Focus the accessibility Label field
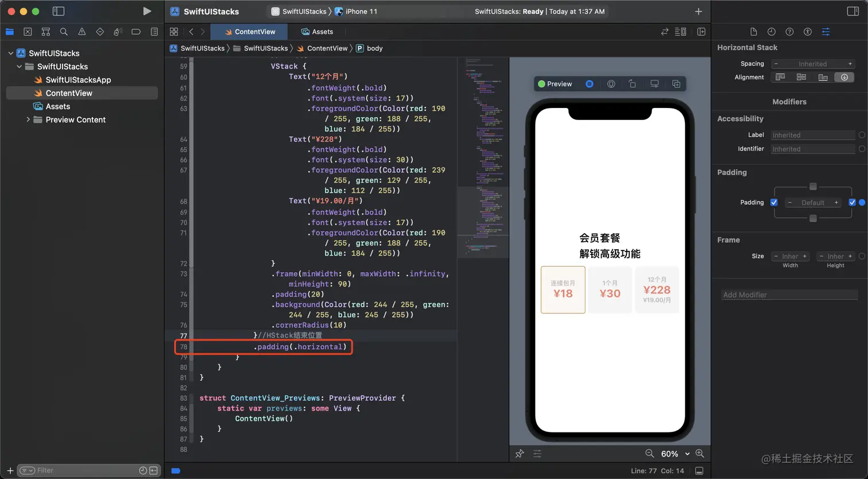The image size is (868, 479). (x=812, y=135)
